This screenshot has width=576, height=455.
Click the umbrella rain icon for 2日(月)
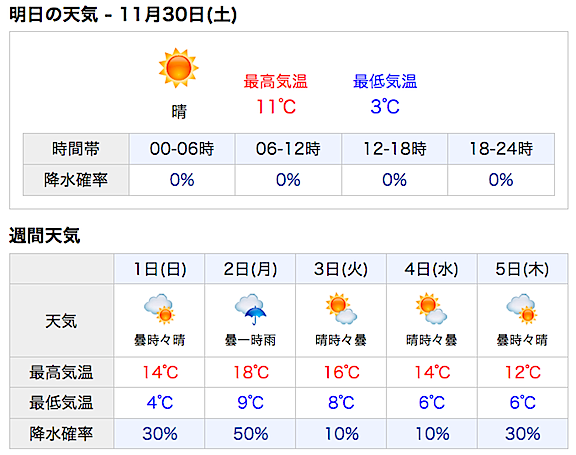coord(250,309)
